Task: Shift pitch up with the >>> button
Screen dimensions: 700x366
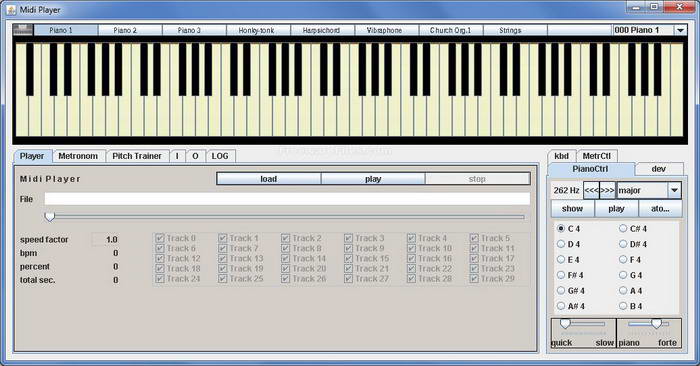Action: pos(608,190)
